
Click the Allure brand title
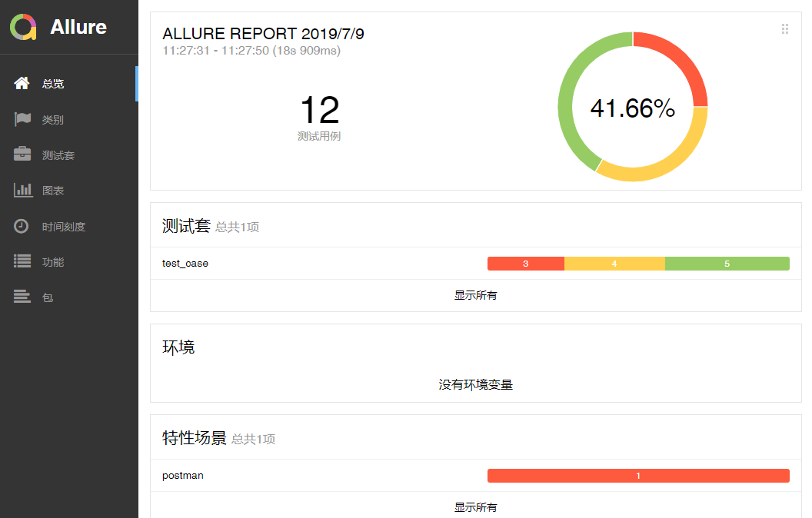(78, 27)
